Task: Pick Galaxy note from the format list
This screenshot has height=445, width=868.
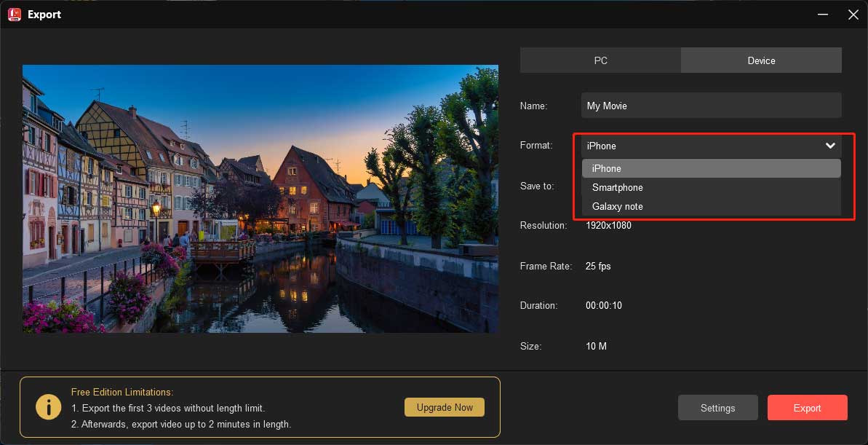Action: coord(712,206)
